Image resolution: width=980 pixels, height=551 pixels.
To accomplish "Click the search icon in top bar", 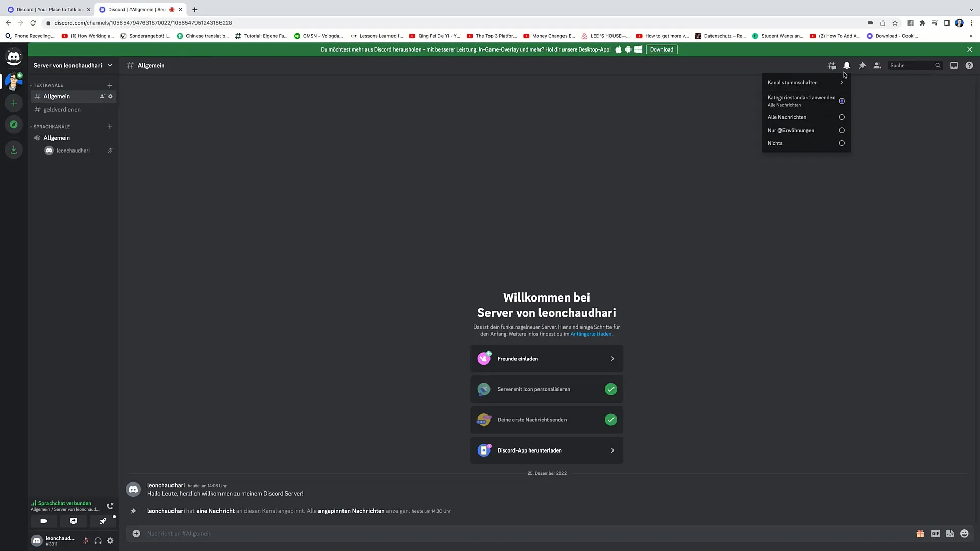I will tap(938, 65).
